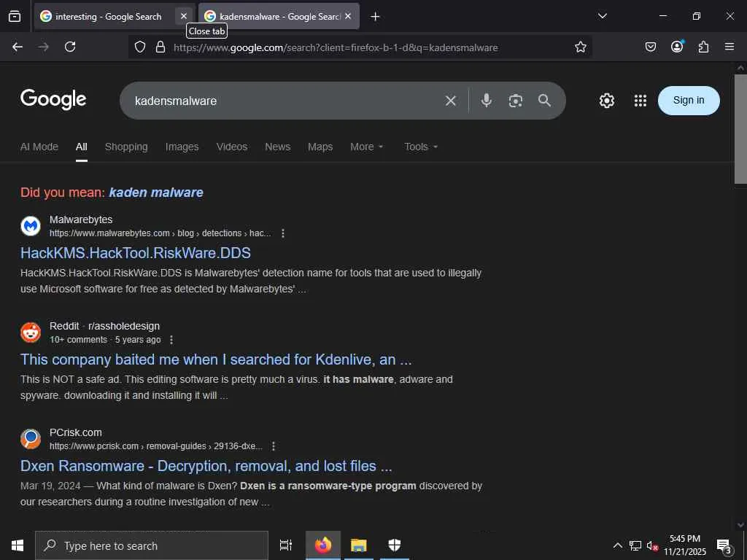Open Windows Security from taskbar
747x560 pixels.
click(x=395, y=545)
